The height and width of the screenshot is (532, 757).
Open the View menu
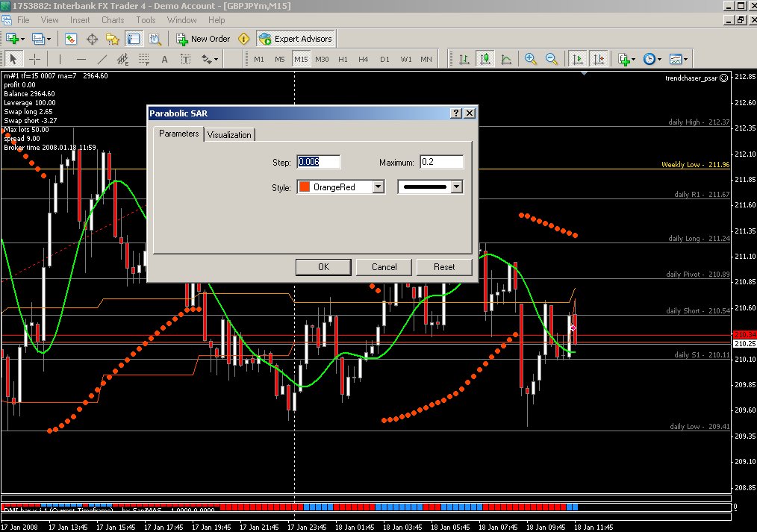pyautogui.click(x=50, y=20)
